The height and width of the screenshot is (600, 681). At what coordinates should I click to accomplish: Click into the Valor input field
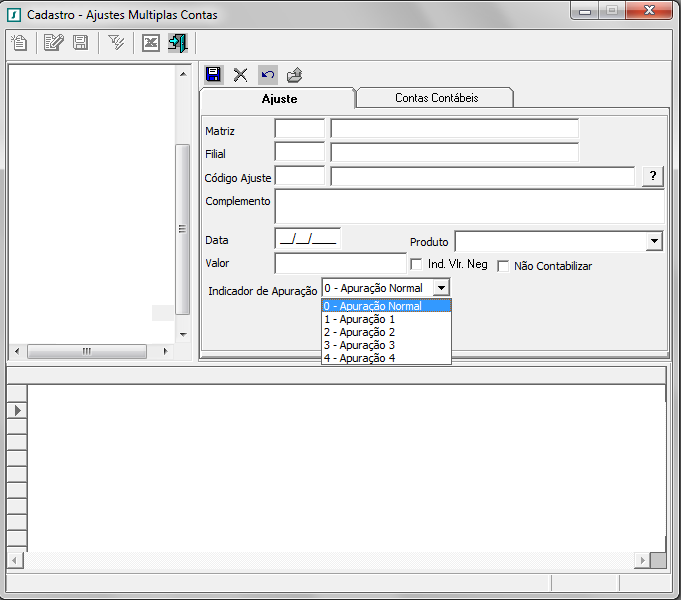tap(340, 264)
